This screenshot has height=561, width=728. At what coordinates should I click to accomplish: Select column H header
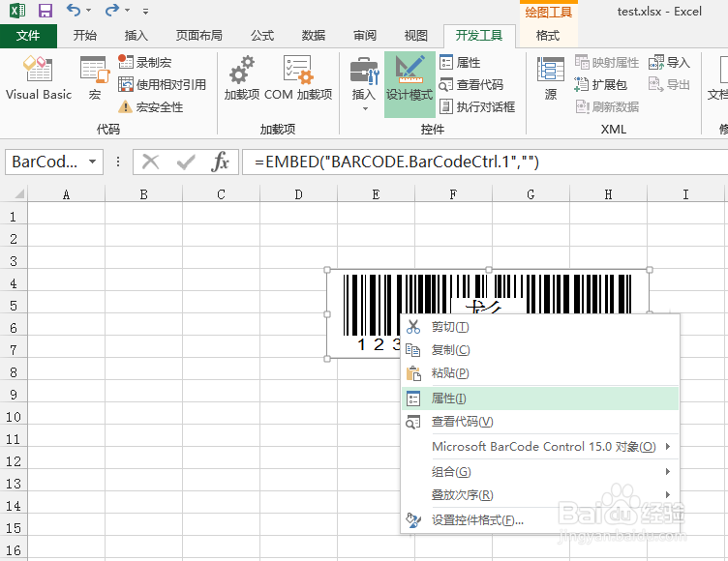(608, 194)
